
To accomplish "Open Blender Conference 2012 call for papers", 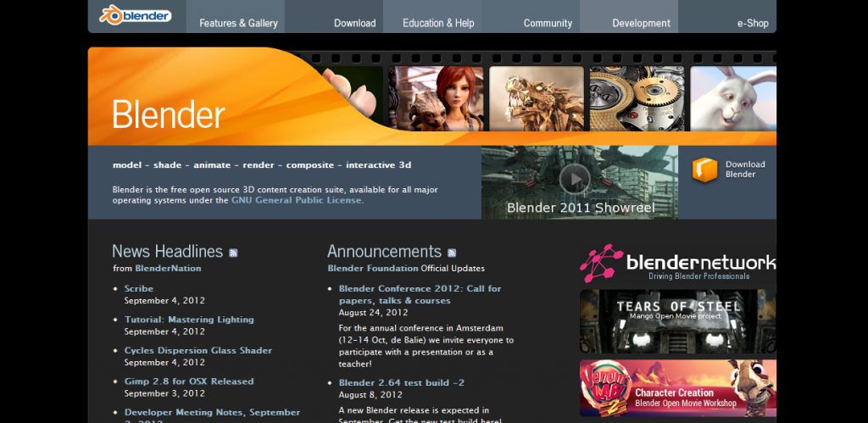I will (420, 294).
